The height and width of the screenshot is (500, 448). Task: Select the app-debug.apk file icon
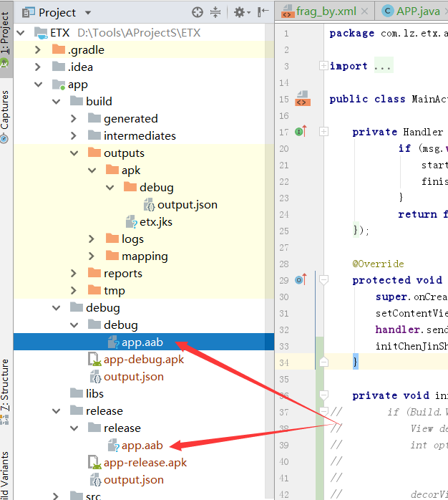(94, 359)
